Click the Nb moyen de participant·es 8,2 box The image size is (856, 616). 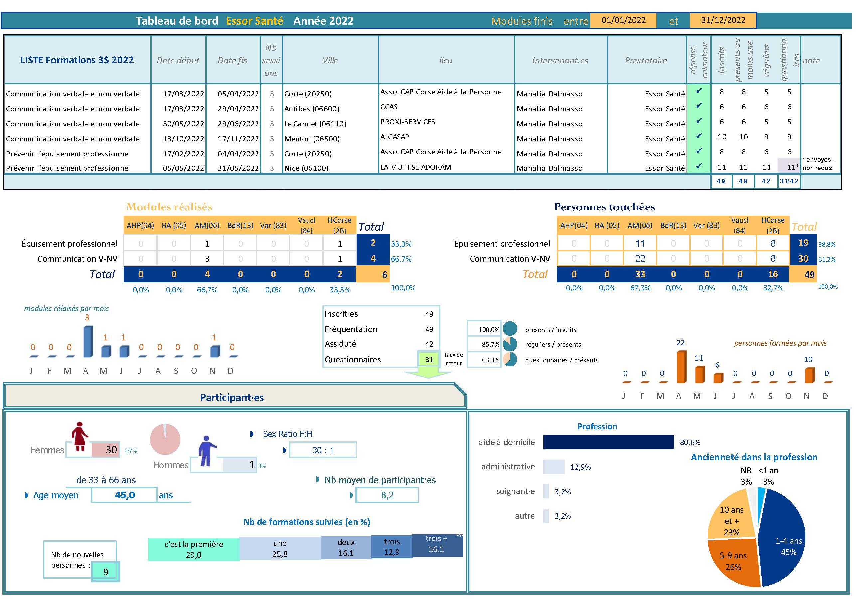pyautogui.click(x=387, y=495)
